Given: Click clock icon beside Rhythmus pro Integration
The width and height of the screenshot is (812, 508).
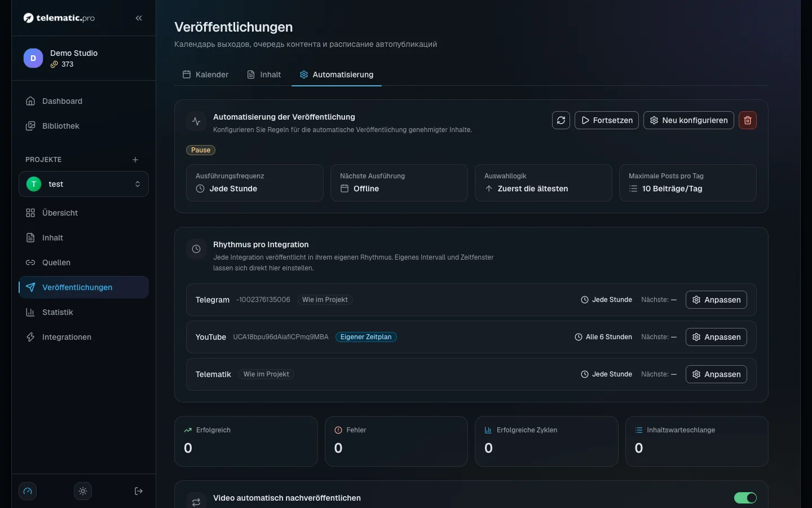Looking at the screenshot, I should pos(196,249).
